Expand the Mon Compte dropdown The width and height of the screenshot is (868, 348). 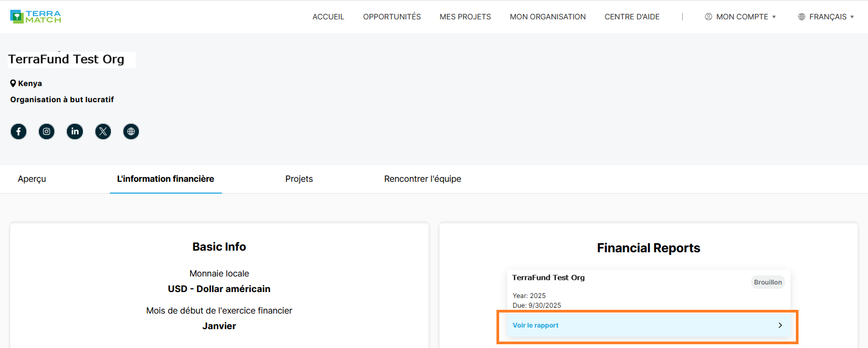coord(740,17)
